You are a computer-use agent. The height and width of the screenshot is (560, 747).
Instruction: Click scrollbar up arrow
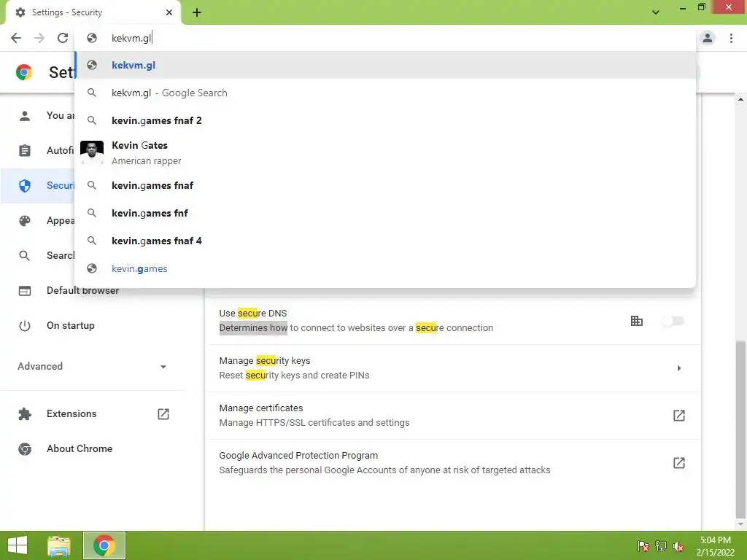740,99
